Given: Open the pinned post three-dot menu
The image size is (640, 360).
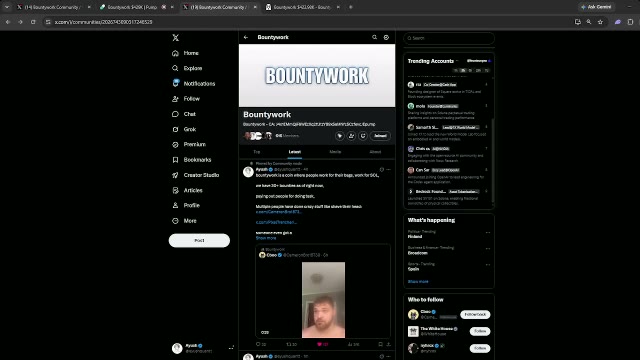Looking at the screenshot, I should click(x=389, y=169).
